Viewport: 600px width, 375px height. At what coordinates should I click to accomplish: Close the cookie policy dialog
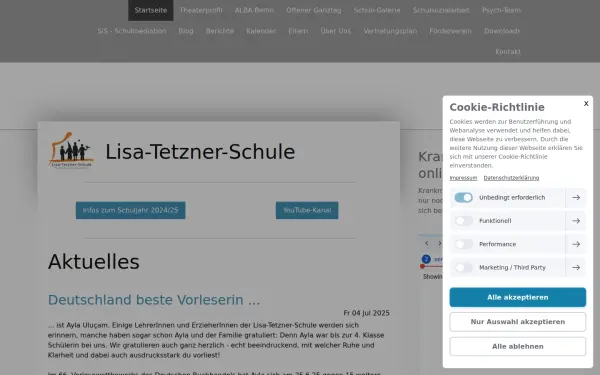pyautogui.click(x=586, y=104)
